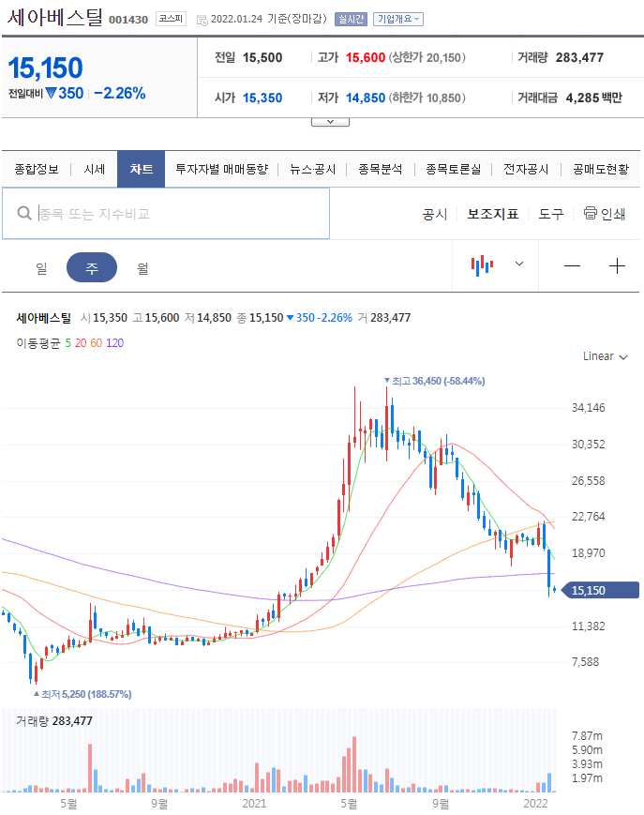Select the 일 daily period option
Screen dimensions: 644x815
tap(41, 268)
